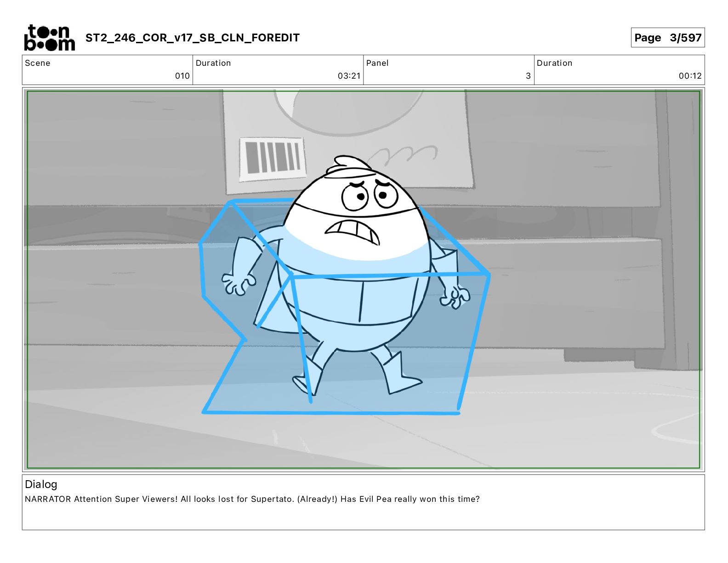Image resolution: width=728 pixels, height=563 pixels.
Task: Select the title ST2_246_COR_v17_SB_CLN_FOREDIT
Action: pos(193,38)
